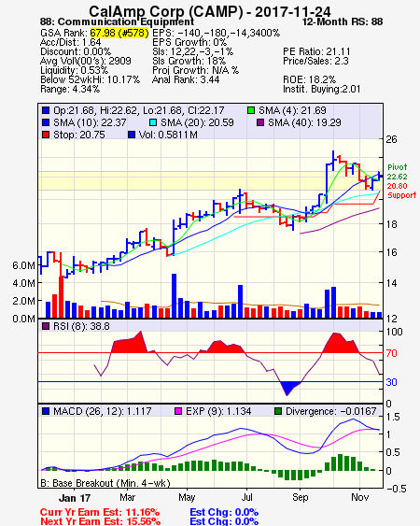
Task: Click the 'Sep' date axis label
Action: pyautogui.click(x=300, y=497)
